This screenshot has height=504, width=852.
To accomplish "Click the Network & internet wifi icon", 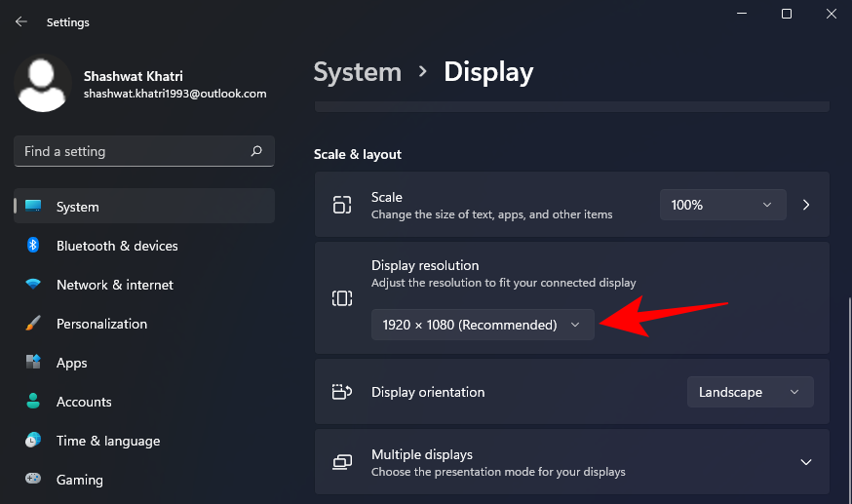I will (x=33, y=285).
